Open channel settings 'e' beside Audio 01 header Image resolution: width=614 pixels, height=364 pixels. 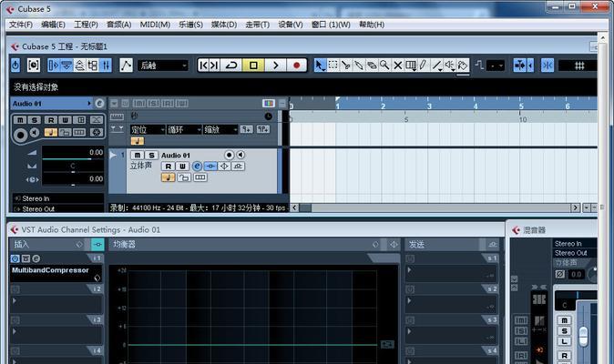point(99,103)
